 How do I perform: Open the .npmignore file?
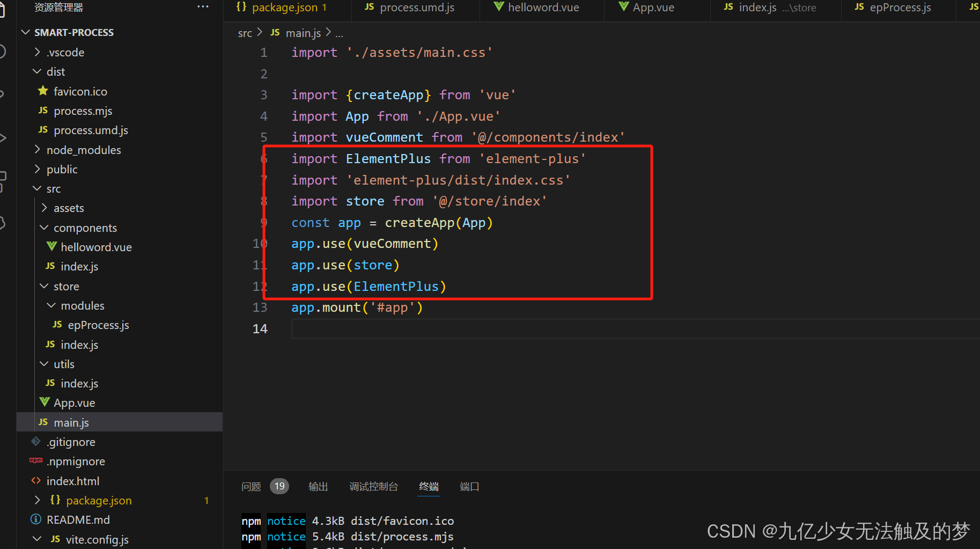tap(76, 461)
